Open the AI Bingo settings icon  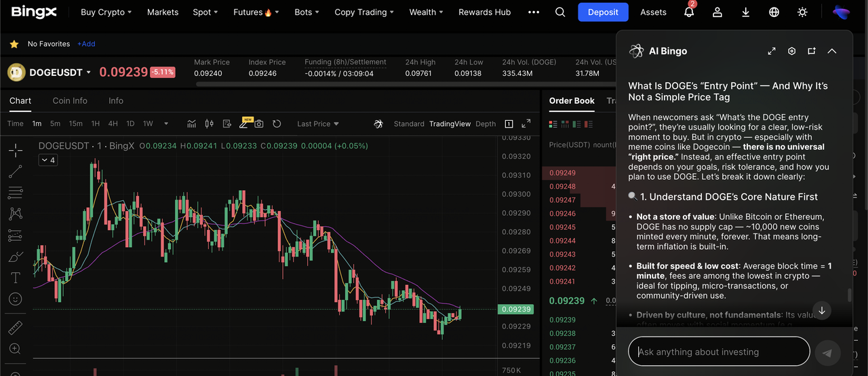[x=791, y=51]
